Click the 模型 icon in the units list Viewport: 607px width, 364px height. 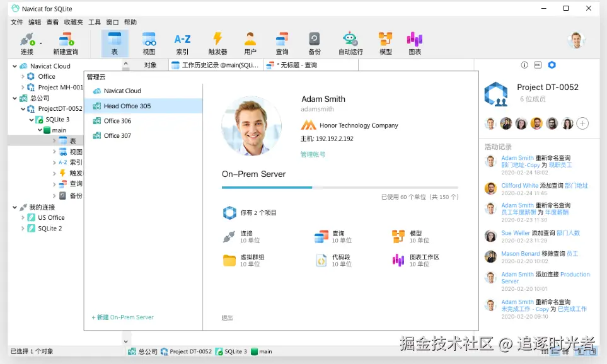[398, 236]
